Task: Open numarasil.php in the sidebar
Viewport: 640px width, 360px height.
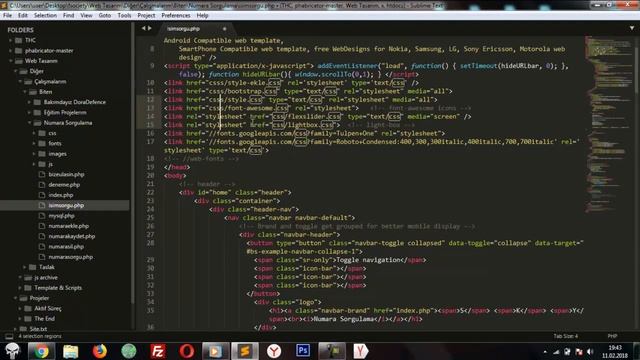Action: (x=66, y=247)
